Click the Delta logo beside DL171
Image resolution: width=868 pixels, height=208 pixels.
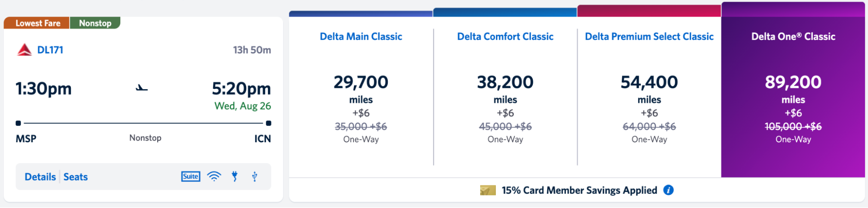(24, 50)
